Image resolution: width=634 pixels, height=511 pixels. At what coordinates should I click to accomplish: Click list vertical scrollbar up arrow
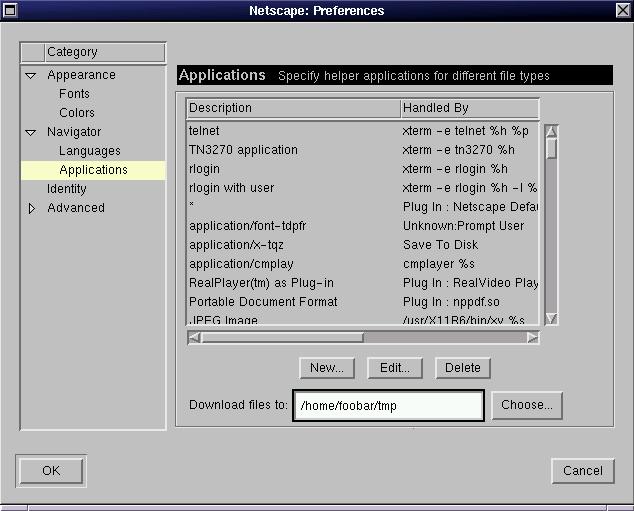pos(552,131)
